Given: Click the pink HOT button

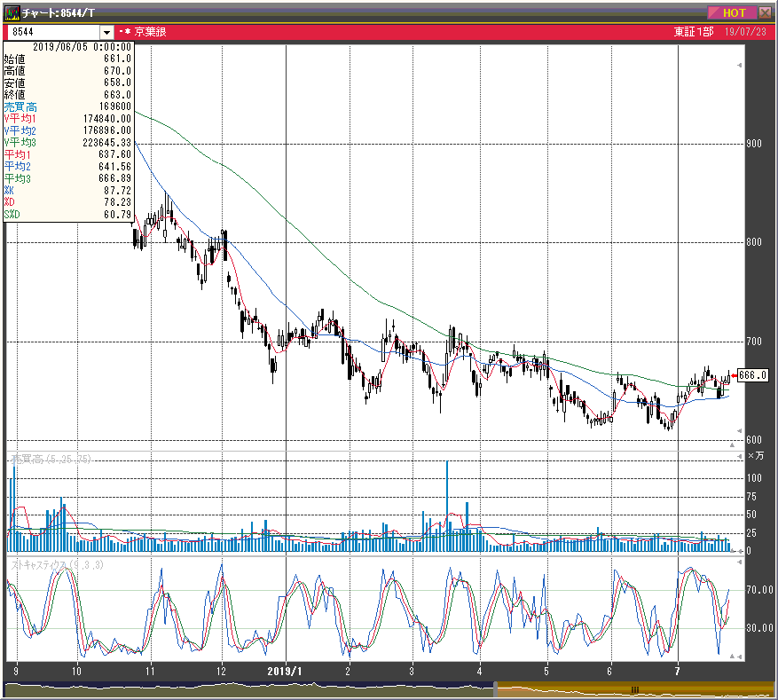Looking at the screenshot, I should [x=733, y=13].
